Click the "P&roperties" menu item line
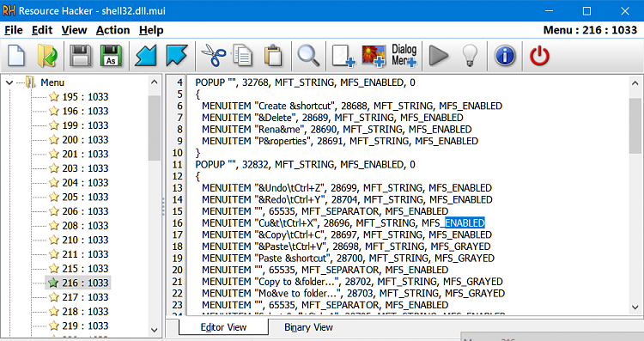Image resolution: width=644 pixels, height=341 pixels. pos(340,141)
